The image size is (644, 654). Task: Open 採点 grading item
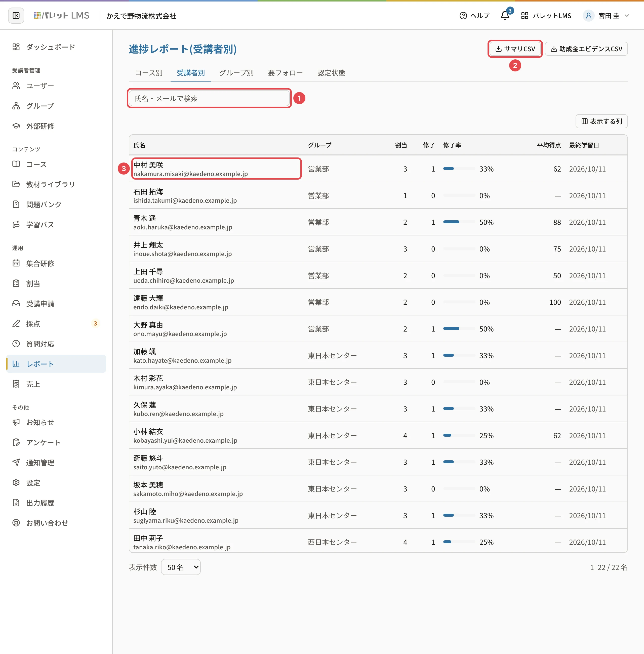[x=56, y=324]
